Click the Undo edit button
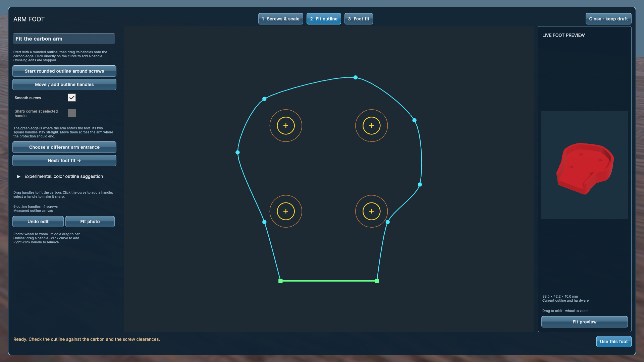The image size is (644, 362). click(x=38, y=222)
